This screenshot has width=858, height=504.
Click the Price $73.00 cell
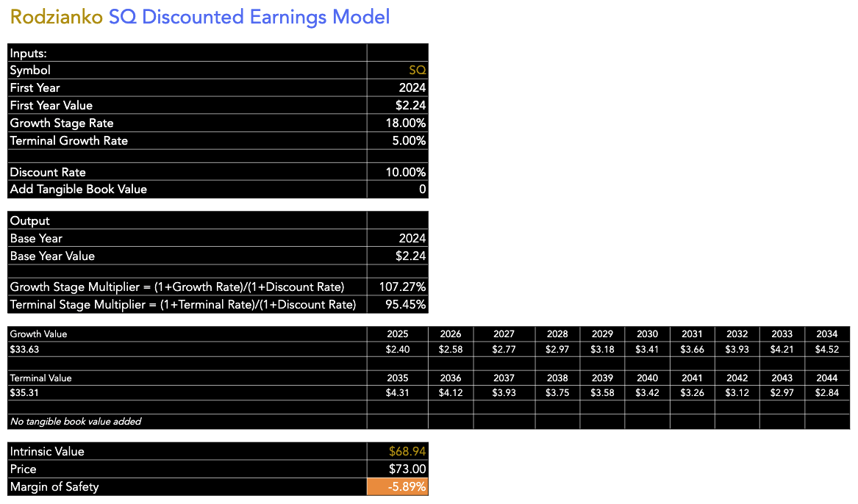point(397,469)
